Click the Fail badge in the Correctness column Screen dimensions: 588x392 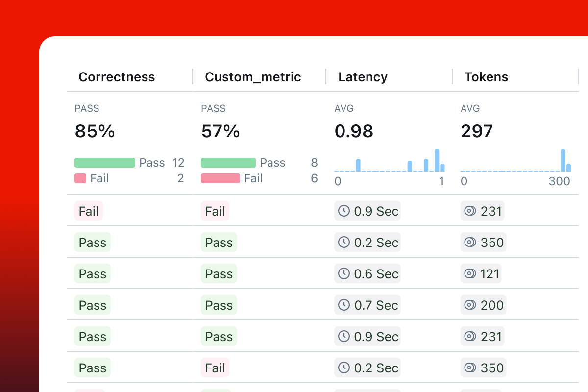click(x=89, y=211)
